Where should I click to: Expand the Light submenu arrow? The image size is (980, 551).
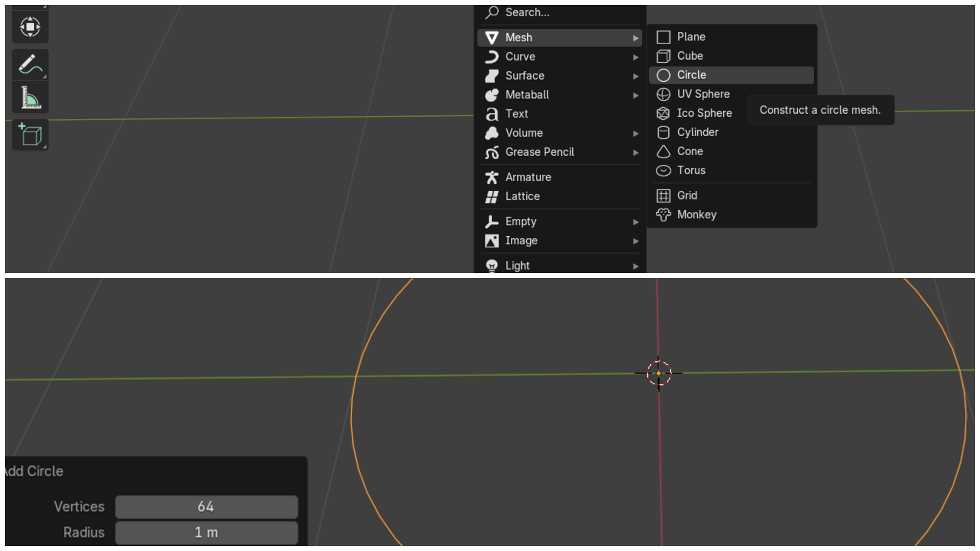tap(635, 266)
